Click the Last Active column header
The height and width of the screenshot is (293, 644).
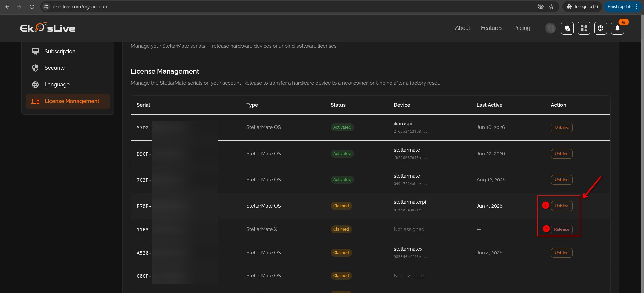click(489, 105)
